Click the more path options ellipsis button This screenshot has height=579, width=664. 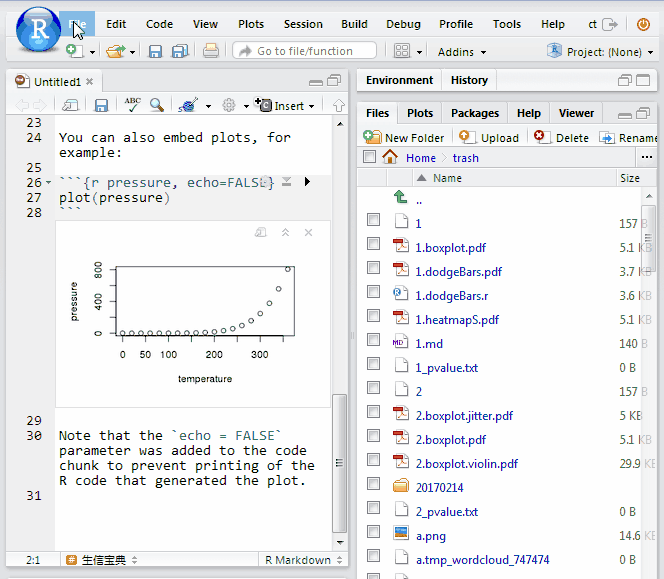[647, 157]
